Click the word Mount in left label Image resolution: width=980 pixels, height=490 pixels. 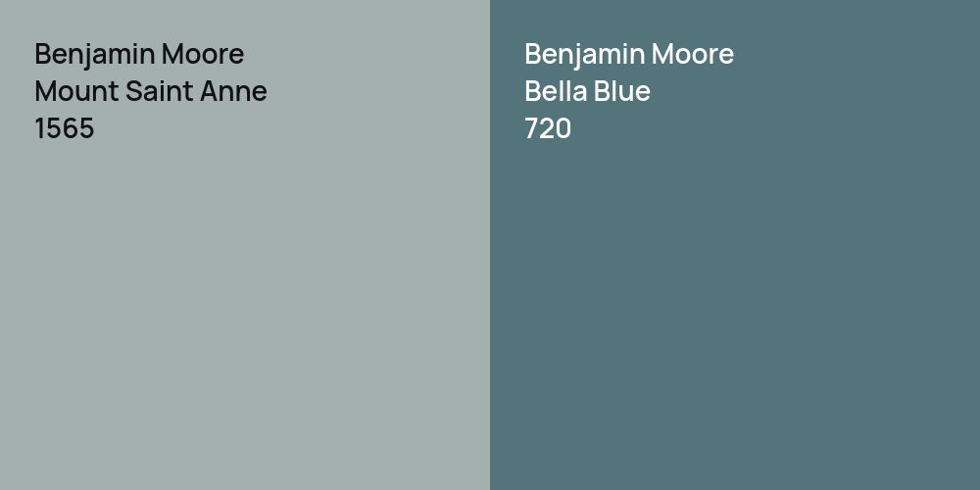[75, 91]
